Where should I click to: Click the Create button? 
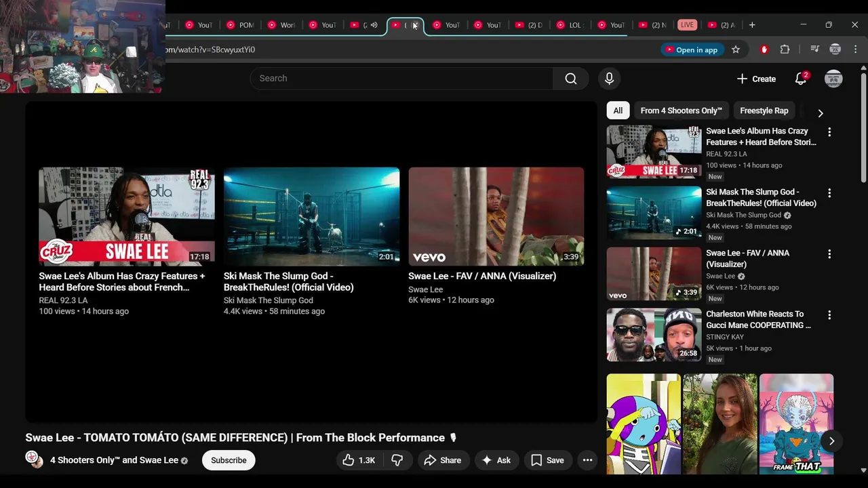click(x=756, y=79)
